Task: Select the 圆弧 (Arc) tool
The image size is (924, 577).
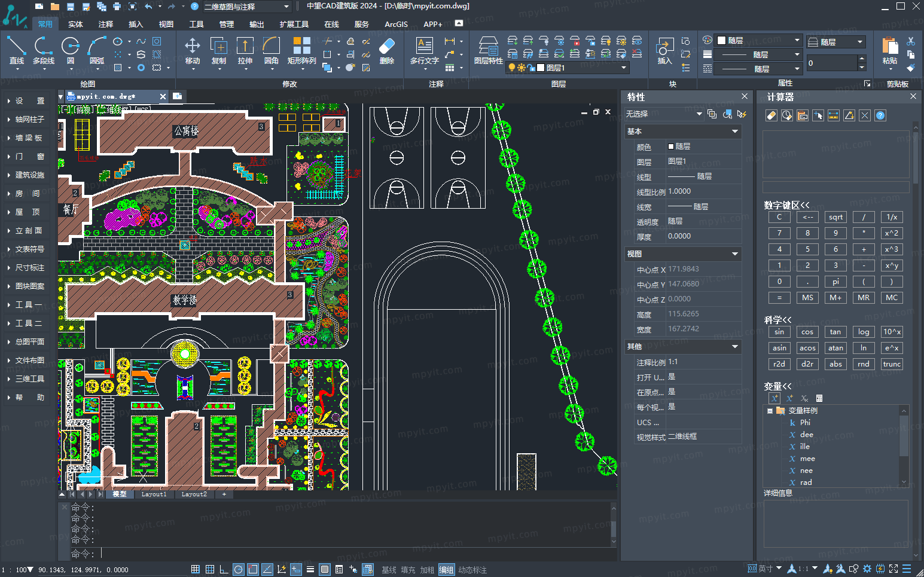Action: coord(96,51)
